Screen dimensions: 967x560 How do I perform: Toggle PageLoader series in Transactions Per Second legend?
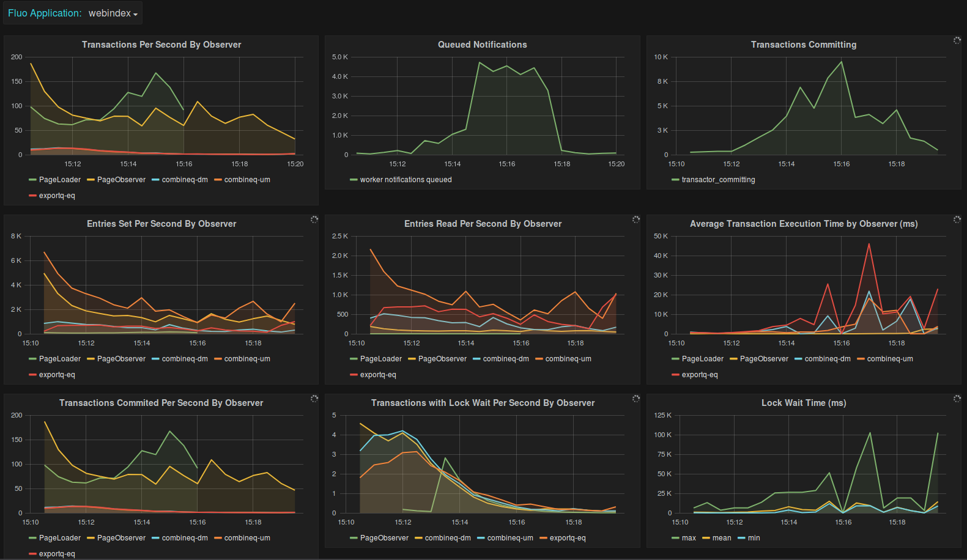[x=59, y=180]
